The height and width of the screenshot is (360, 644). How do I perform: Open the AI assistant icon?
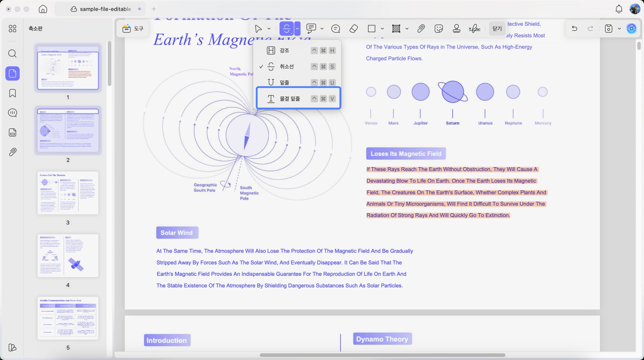(632, 29)
